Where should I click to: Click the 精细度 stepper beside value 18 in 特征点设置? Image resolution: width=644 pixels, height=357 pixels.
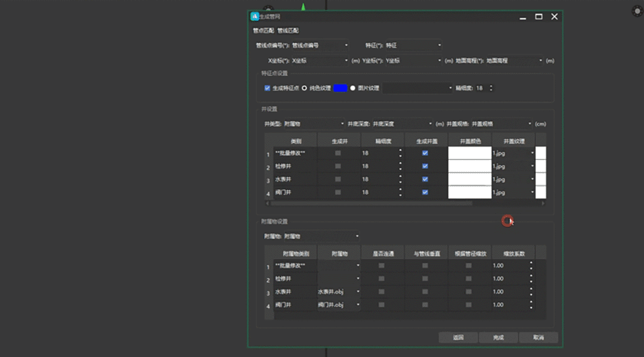click(491, 88)
